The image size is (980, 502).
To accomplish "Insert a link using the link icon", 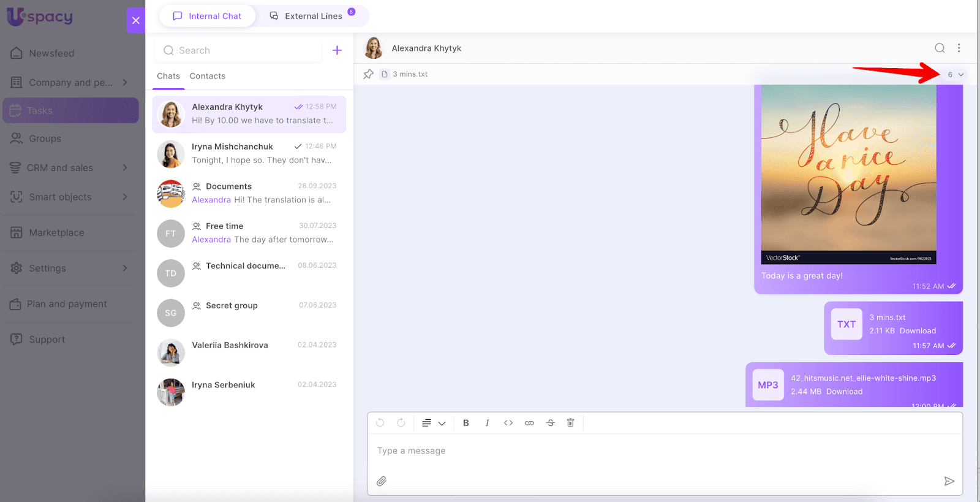I will click(529, 423).
